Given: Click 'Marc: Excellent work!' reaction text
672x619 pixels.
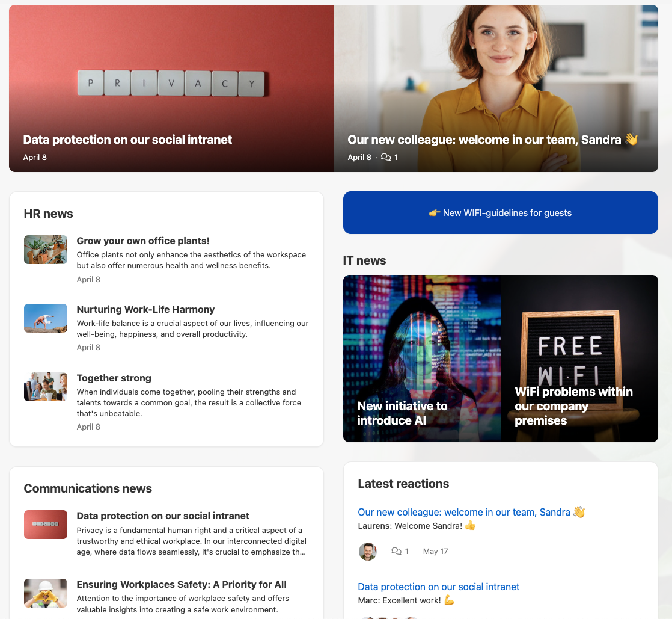Looking at the screenshot, I should [406, 600].
